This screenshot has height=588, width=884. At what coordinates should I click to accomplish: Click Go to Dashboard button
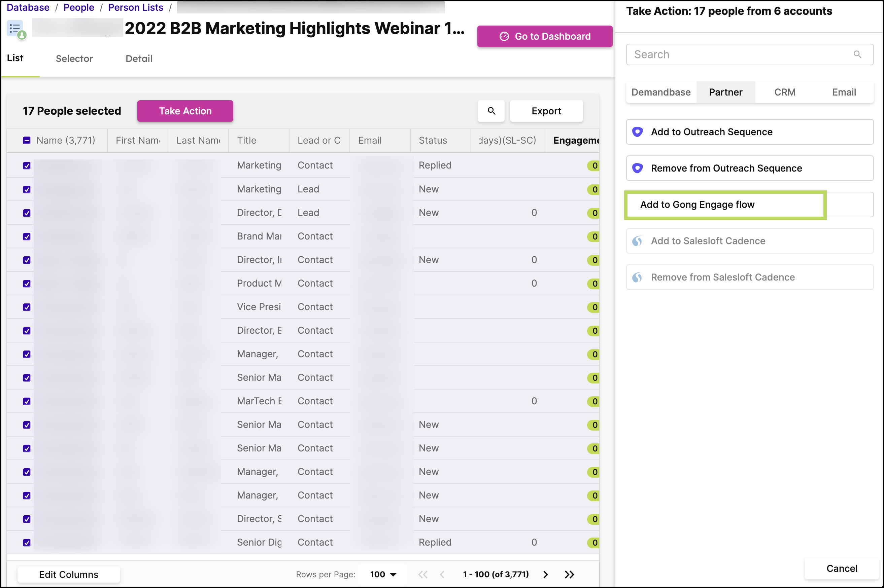click(x=544, y=36)
